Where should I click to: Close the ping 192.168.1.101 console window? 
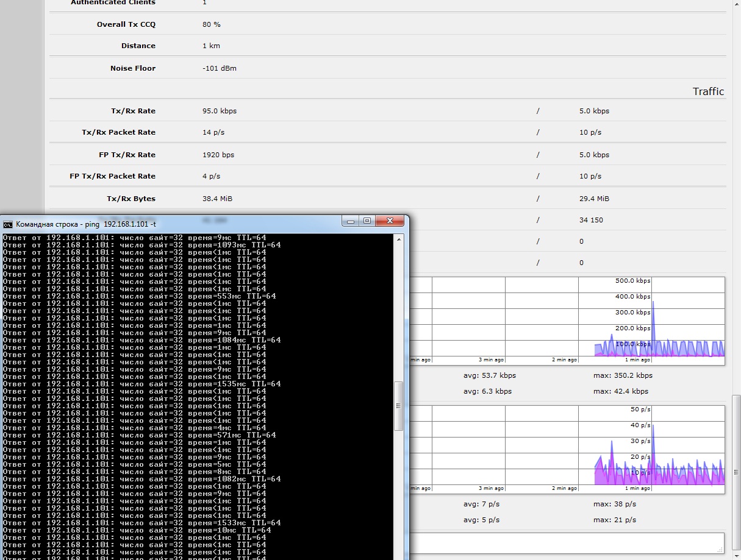[x=391, y=221]
